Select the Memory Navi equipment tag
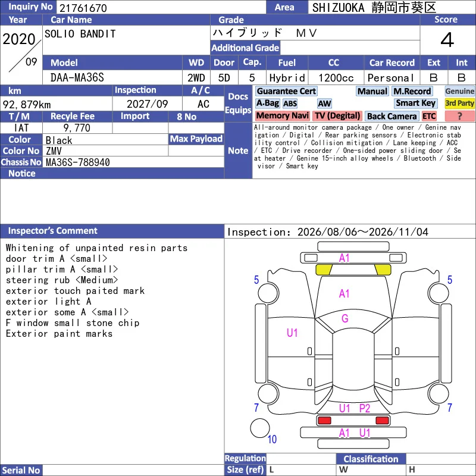Screen dimensions: 476x476 pos(282,115)
